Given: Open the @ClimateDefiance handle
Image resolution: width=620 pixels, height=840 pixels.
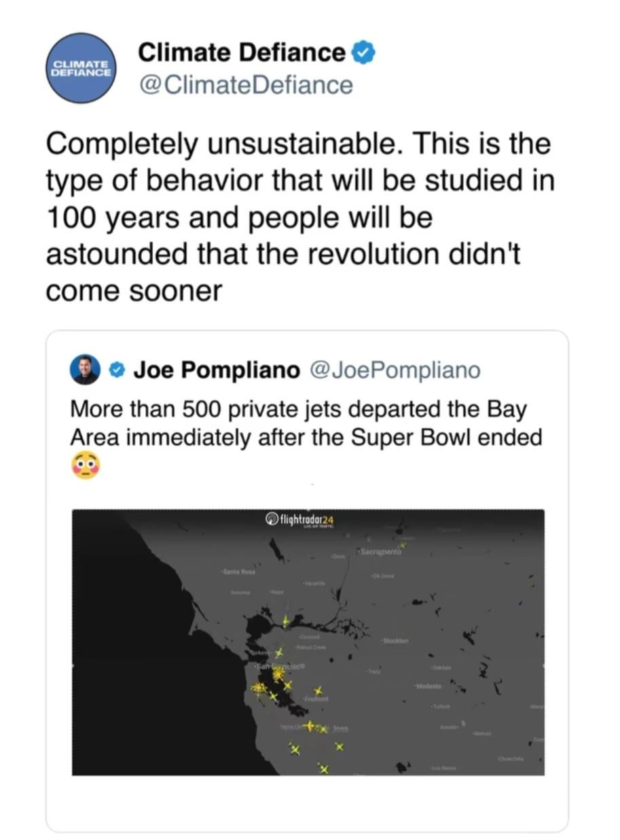Looking at the screenshot, I should pos(245,86).
